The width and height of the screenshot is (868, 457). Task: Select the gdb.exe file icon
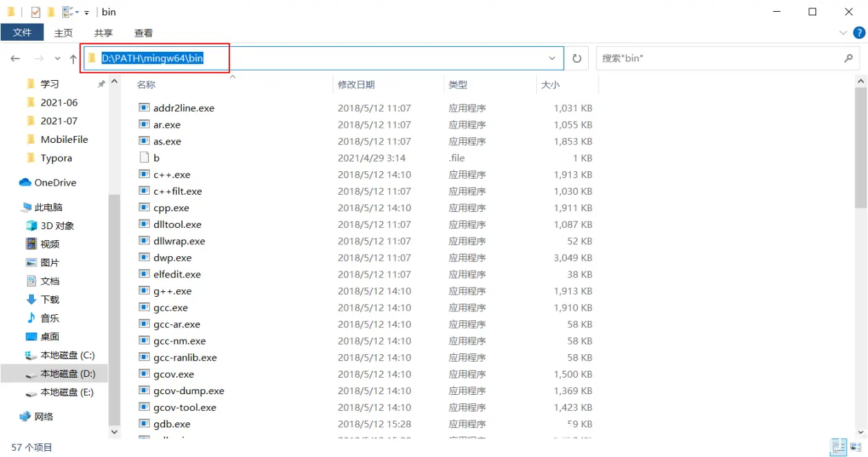pyautogui.click(x=144, y=424)
